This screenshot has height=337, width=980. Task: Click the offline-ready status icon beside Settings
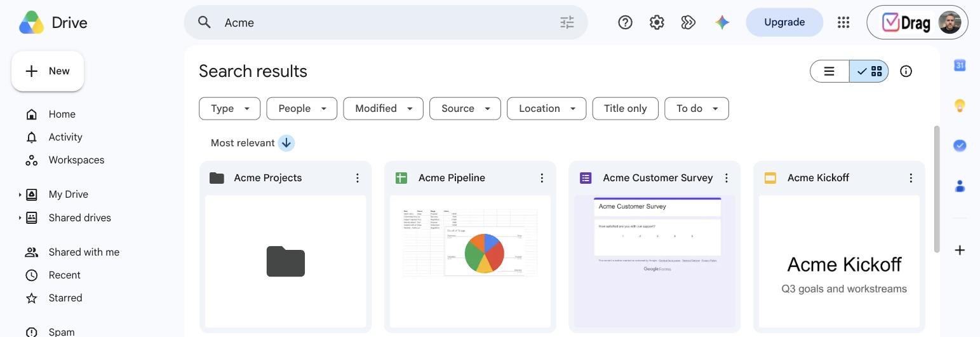688,22
